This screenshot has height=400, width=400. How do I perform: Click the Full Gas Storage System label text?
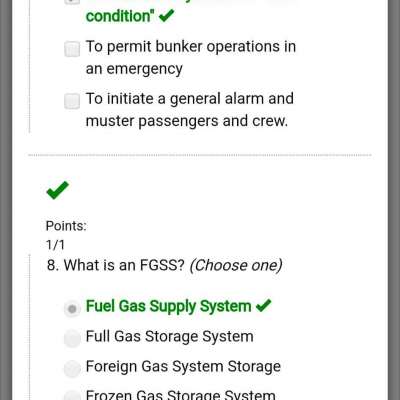click(x=169, y=336)
